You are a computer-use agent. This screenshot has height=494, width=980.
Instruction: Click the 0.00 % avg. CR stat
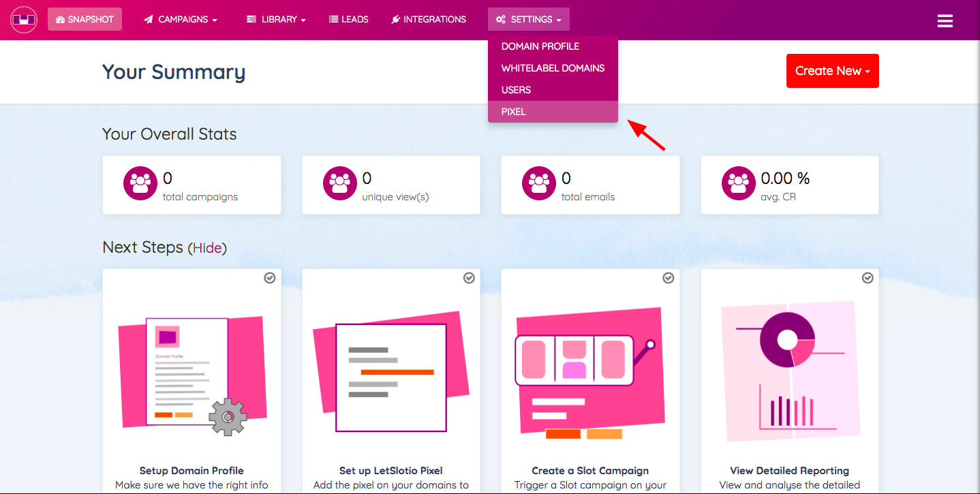coord(790,185)
